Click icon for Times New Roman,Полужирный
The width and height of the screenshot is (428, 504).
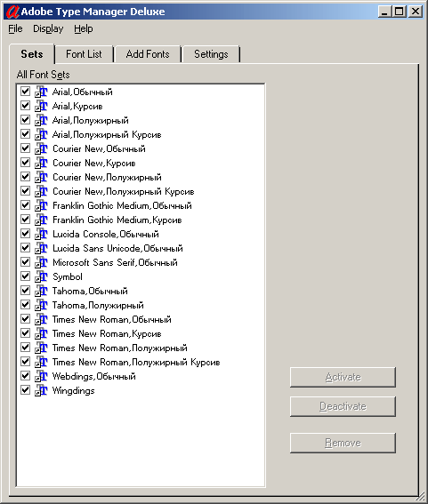coord(41,348)
